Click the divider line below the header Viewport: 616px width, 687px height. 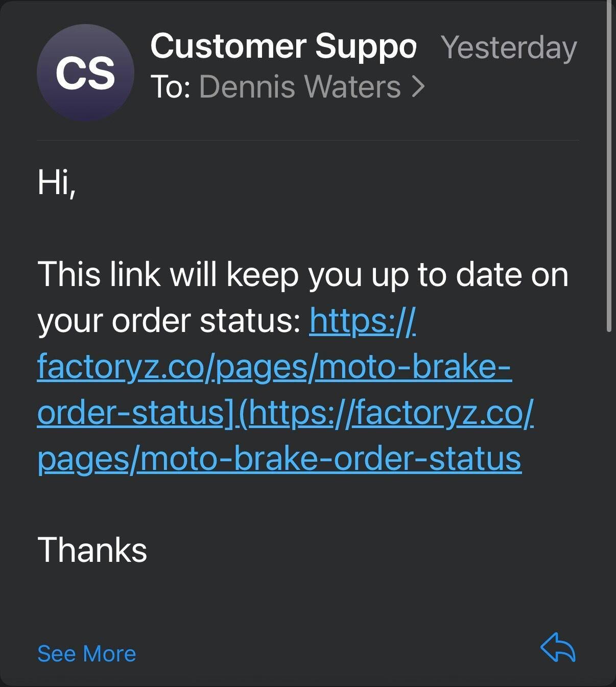[x=308, y=140]
